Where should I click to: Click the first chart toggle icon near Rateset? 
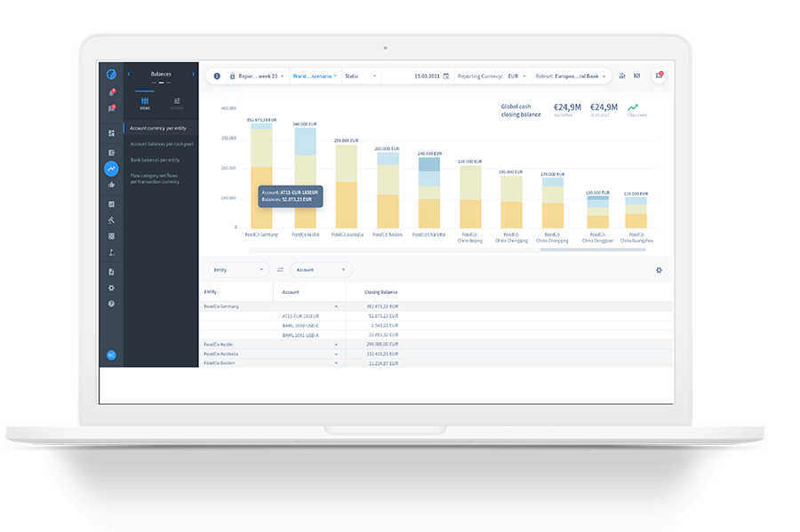tap(622, 75)
